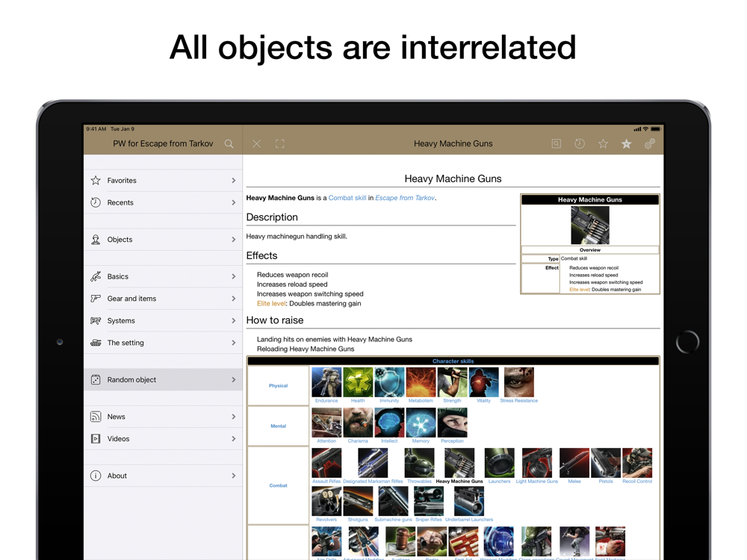Expand the chevron on the Gear and items row

pos(233,299)
